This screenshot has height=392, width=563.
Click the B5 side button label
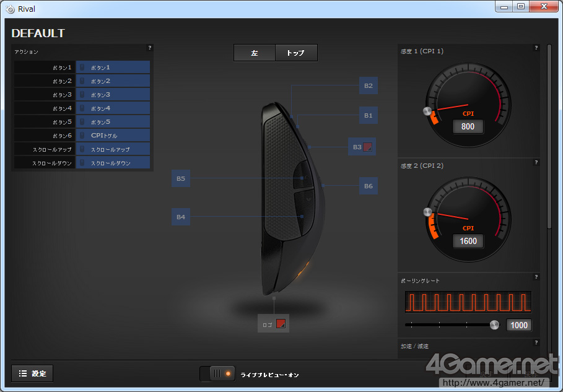pyautogui.click(x=181, y=178)
